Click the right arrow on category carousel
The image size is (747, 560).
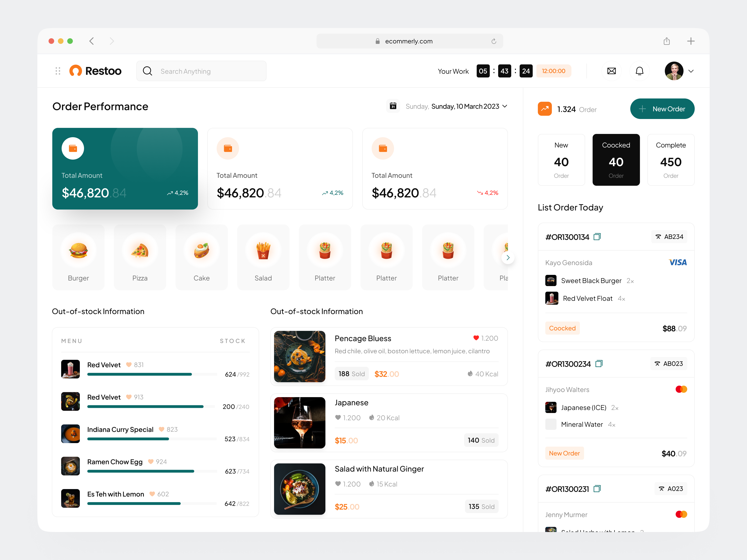click(x=508, y=257)
